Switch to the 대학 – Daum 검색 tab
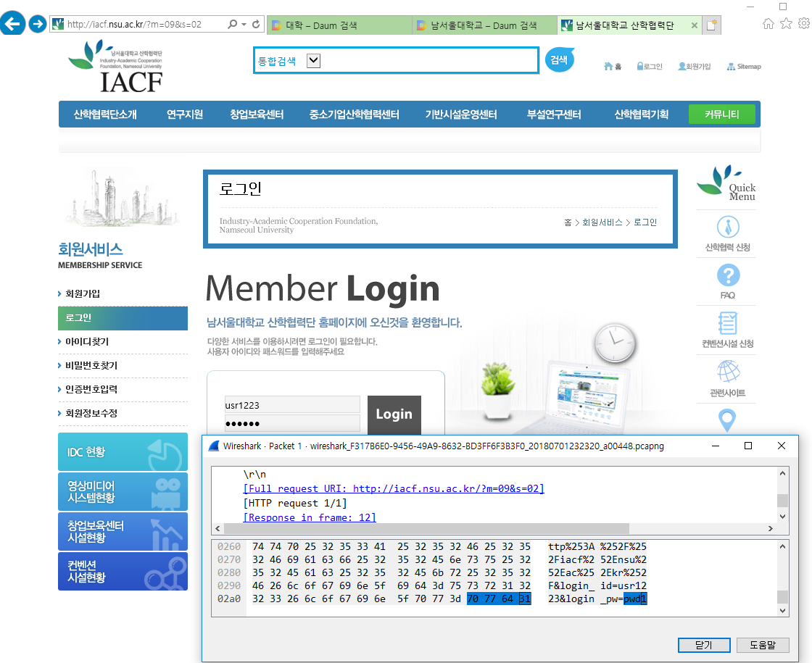The image size is (812, 663). [339, 25]
